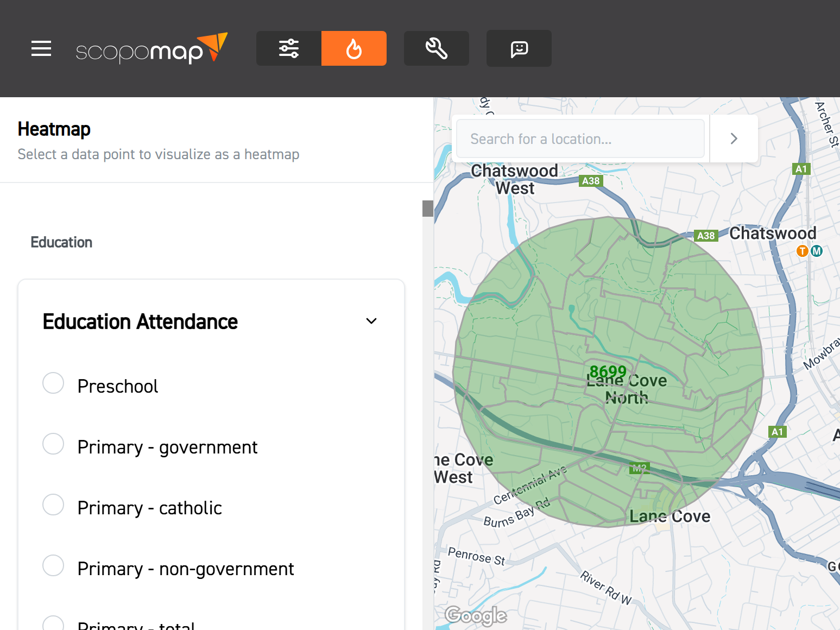Select Primary - government radio option
The image size is (840, 630).
click(53, 444)
